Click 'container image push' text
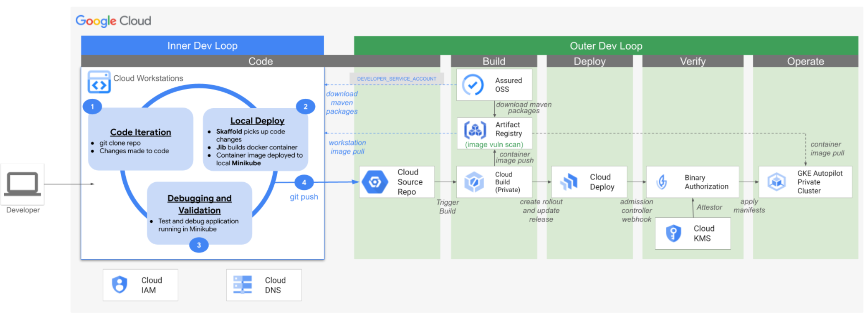Image resolution: width=868 pixels, height=317 pixels. pyautogui.click(x=515, y=157)
